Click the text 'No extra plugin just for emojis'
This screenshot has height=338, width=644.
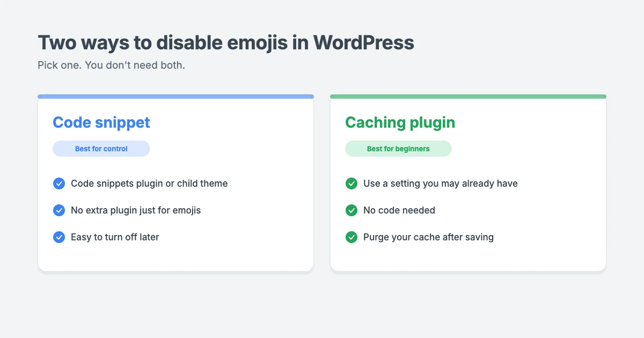(136, 210)
